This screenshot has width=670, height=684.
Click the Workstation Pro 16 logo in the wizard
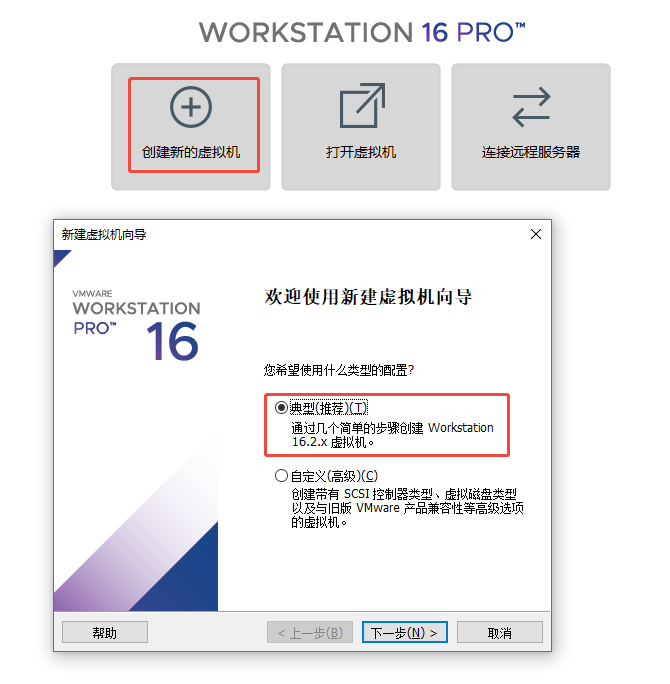click(x=137, y=325)
